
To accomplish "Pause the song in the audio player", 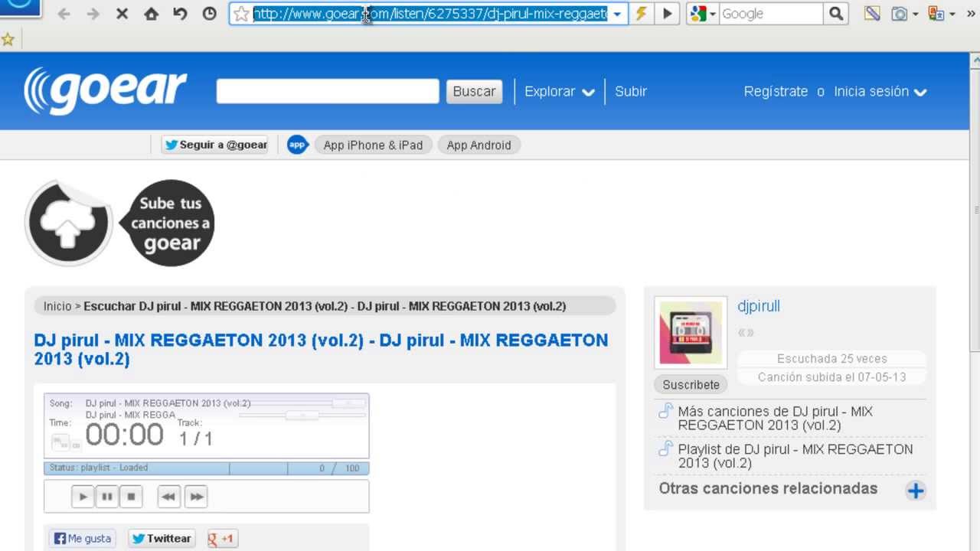I will pyautogui.click(x=107, y=497).
